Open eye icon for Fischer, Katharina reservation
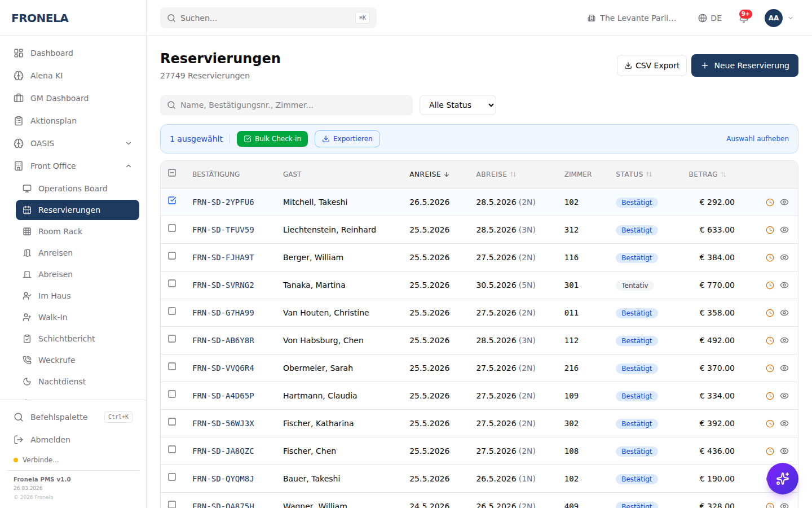 click(x=784, y=424)
